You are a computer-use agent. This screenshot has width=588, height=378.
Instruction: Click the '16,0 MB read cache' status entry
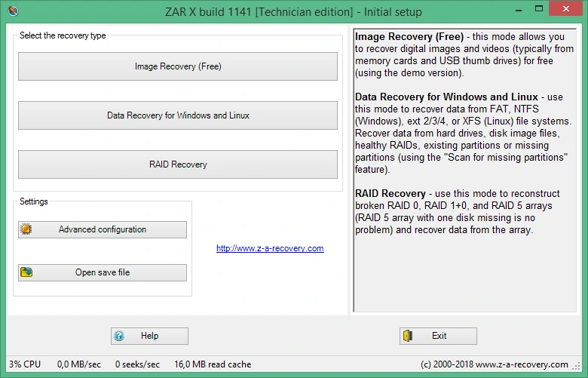(x=213, y=364)
